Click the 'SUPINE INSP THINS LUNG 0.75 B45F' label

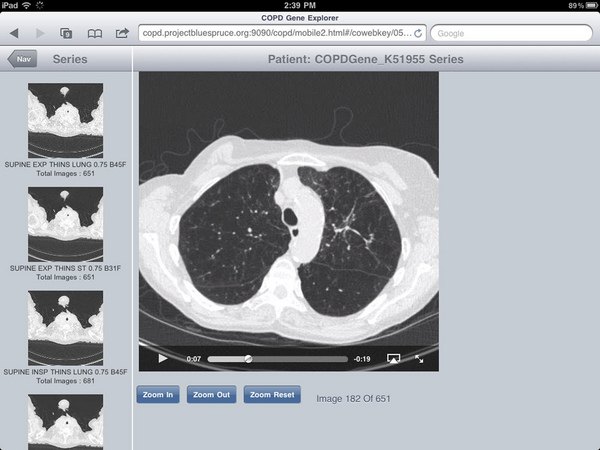tap(65, 372)
